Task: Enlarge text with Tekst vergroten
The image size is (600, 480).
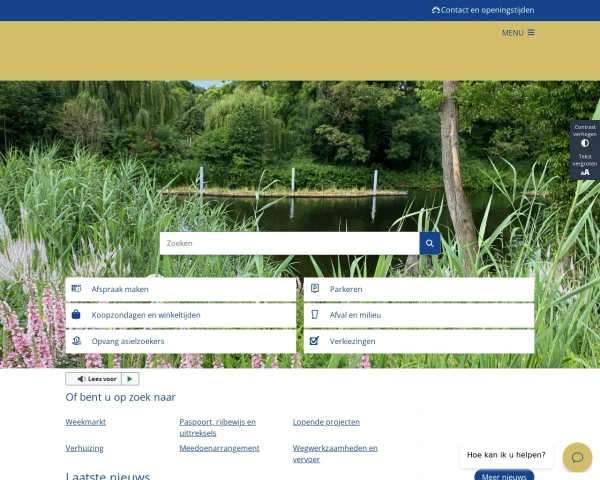Action: click(x=585, y=165)
